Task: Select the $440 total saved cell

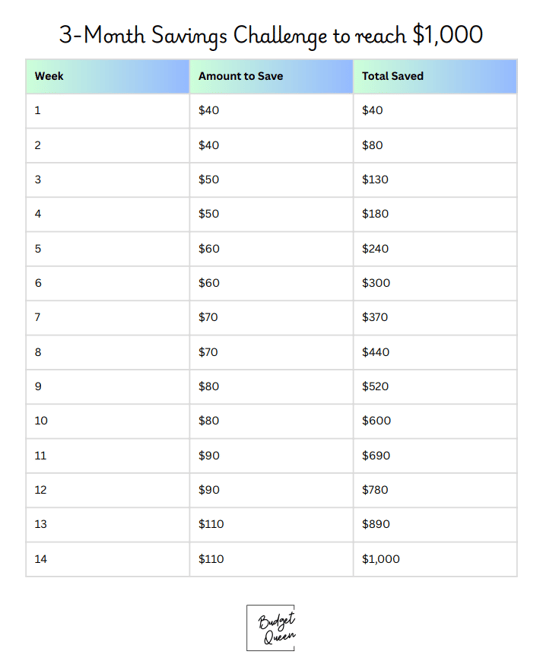Action: [435, 352]
